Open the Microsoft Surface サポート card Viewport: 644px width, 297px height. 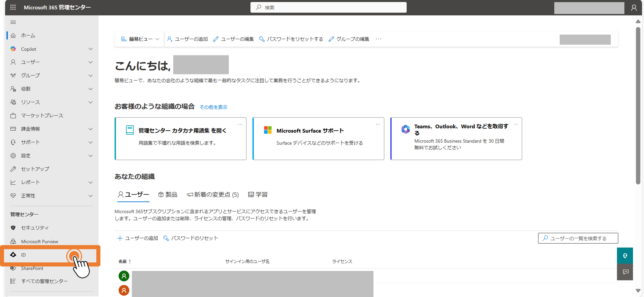(318, 139)
